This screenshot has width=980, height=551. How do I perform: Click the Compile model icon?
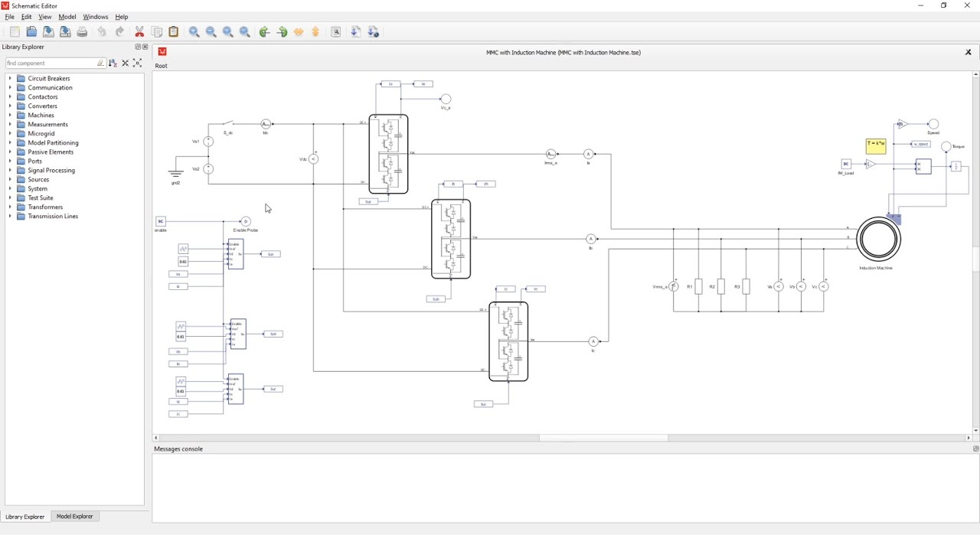coord(357,32)
